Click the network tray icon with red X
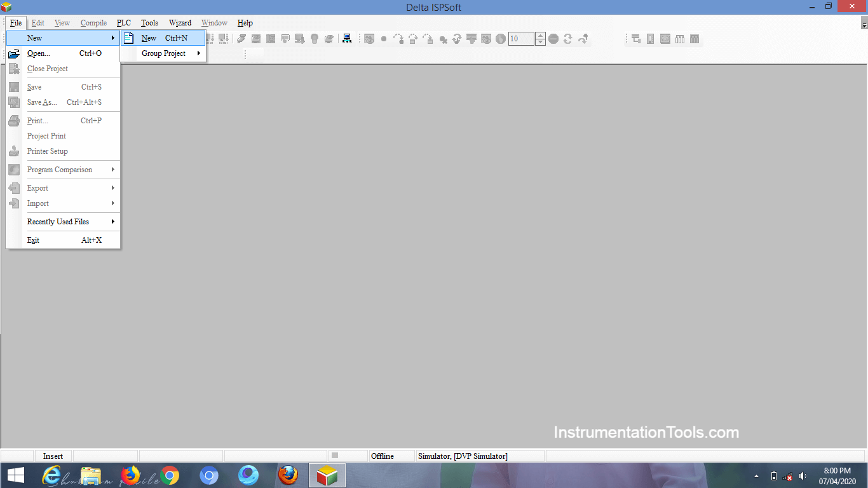 [x=789, y=476]
